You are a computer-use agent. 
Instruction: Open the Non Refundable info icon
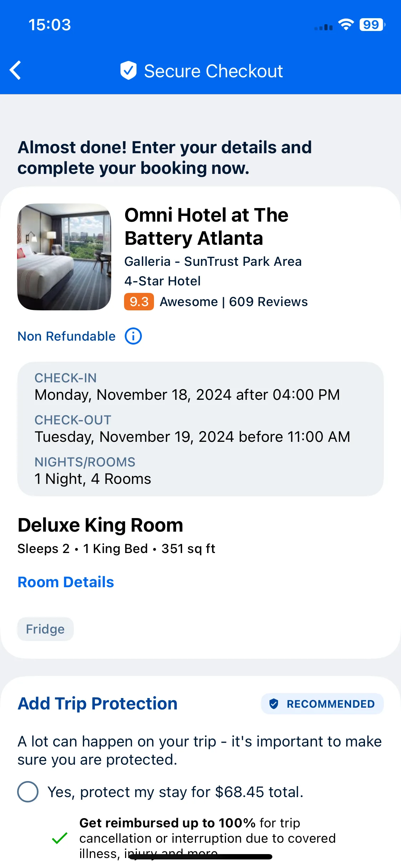point(133,336)
